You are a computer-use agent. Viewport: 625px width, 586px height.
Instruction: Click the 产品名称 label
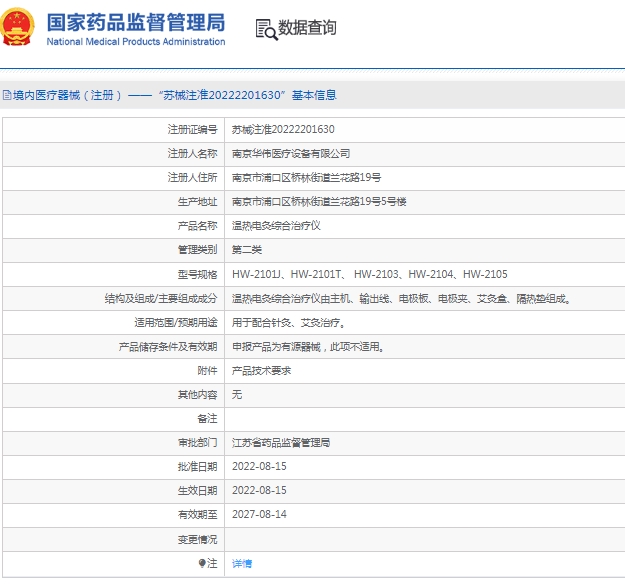click(x=197, y=226)
